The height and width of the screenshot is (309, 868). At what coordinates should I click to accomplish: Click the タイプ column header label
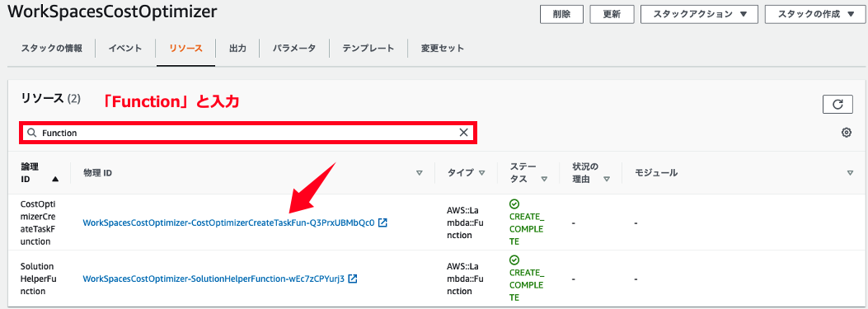point(461,173)
